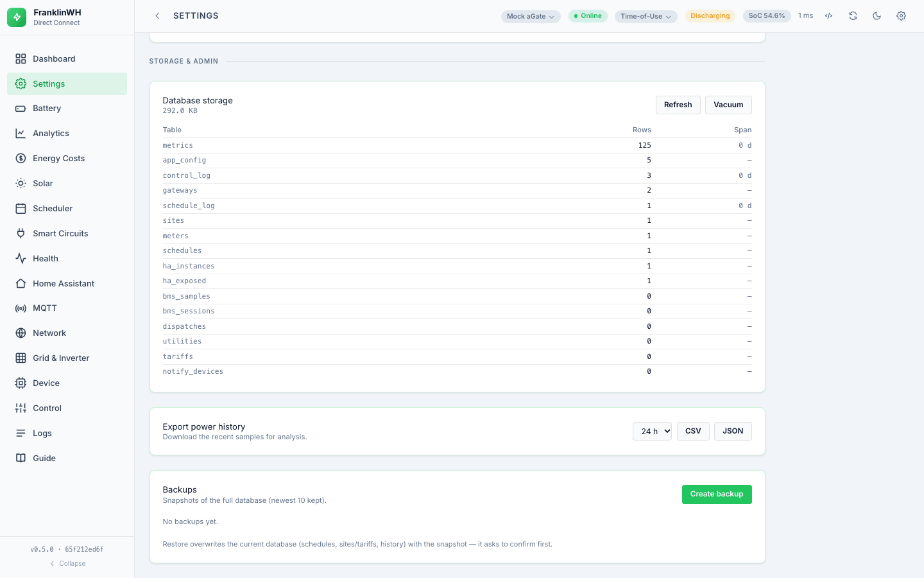
Task: Open the Mock aGate dropdown
Action: click(x=531, y=17)
